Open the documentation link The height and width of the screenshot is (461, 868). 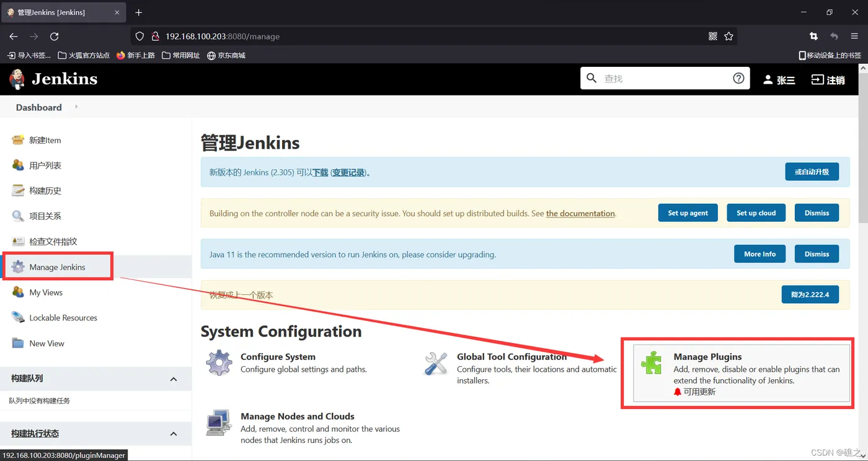(580, 213)
